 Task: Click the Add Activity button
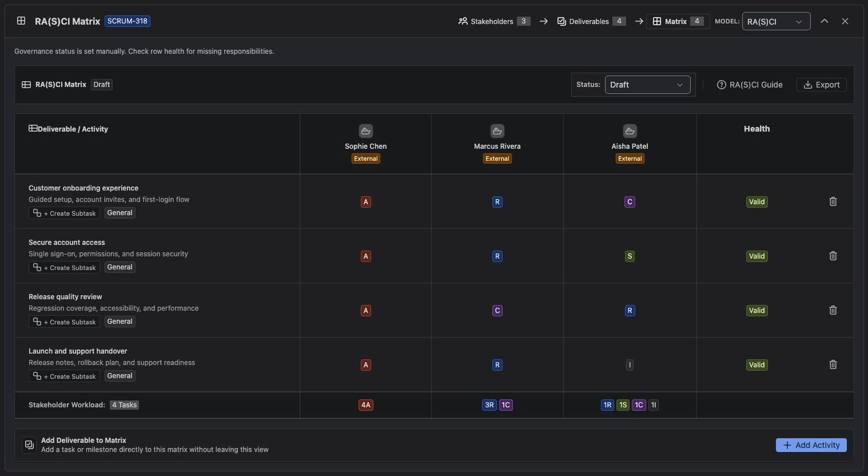point(811,445)
